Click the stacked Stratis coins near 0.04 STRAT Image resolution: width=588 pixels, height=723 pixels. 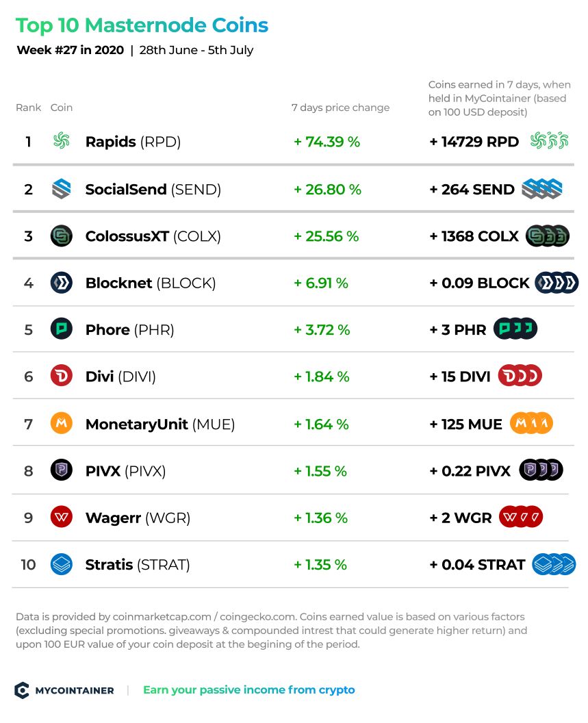pyautogui.click(x=554, y=564)
